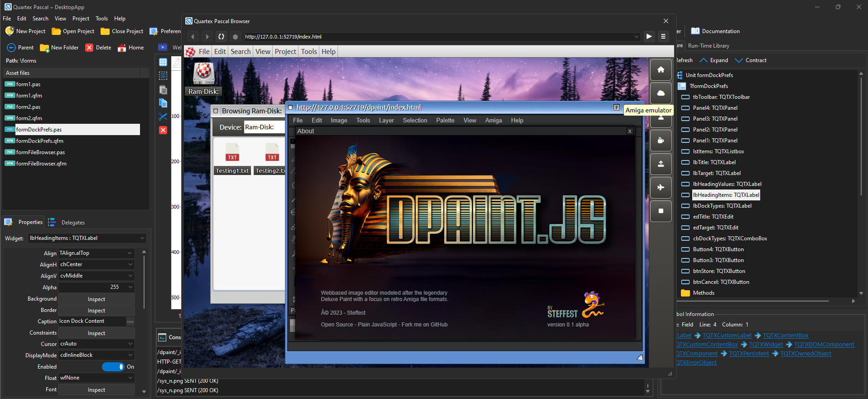868x399 pixels.
Task: Click the scissors cut icon in designer toolbar
Action: coord(163,117)
